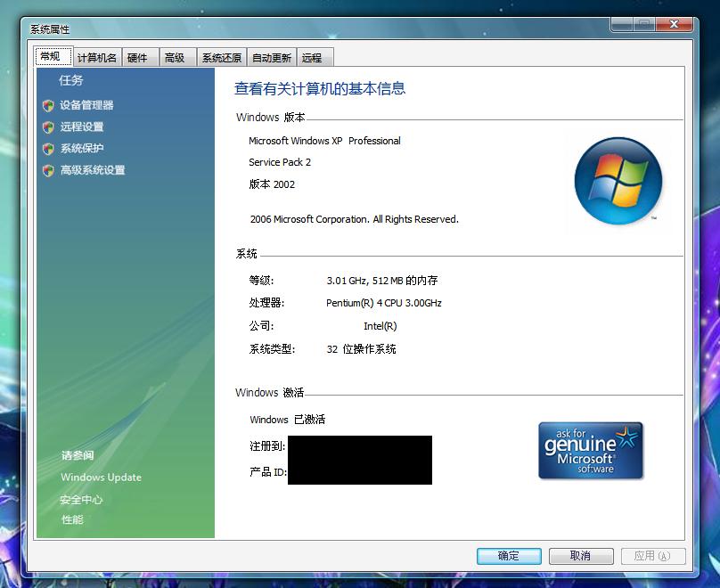This screenshot has width=720, height=588.
Task: Open 高级系统设置 link
Action: (93, 170)
